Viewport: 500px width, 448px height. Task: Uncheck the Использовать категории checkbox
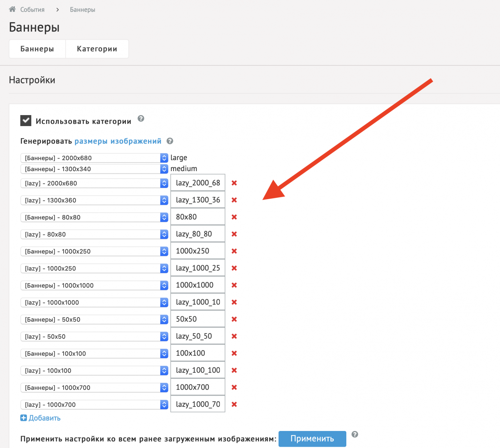click(x=26, y=121)
